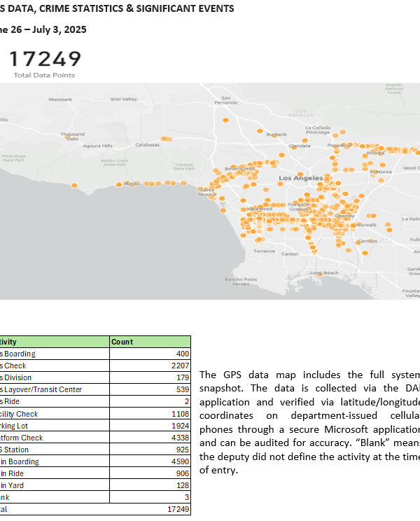
Task: Click the 17249 total data points number
Action: 45,59
